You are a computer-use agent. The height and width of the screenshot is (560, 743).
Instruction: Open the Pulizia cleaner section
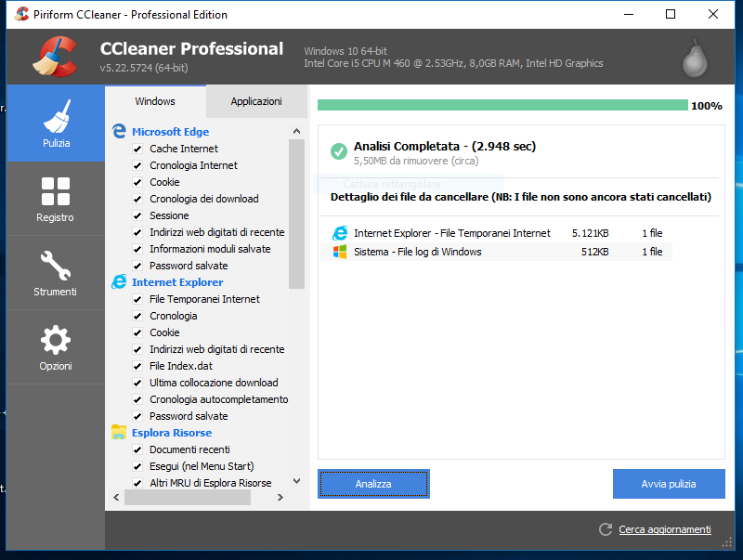56,124
